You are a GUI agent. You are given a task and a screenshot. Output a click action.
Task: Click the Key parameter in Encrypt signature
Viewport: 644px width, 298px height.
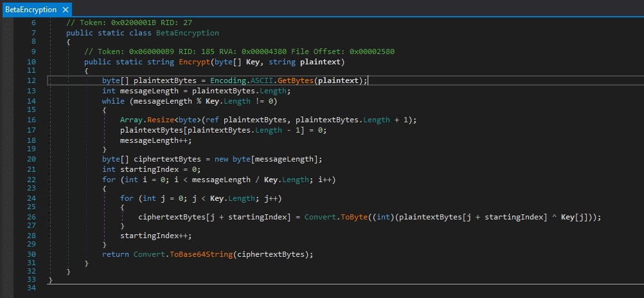tap(253, 62)
